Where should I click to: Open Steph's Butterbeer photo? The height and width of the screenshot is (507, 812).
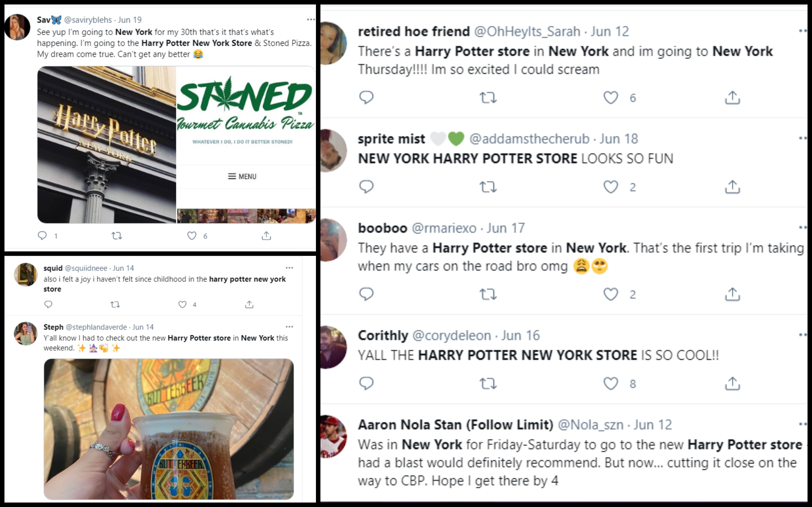169,429
